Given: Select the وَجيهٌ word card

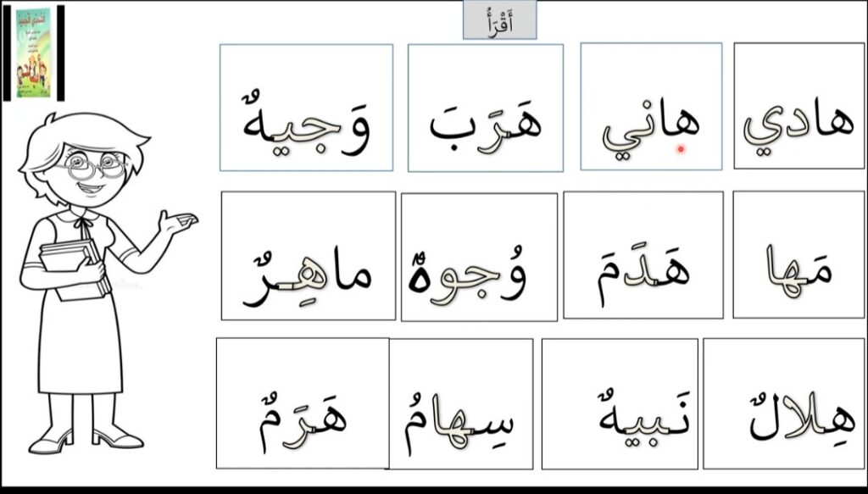Looking at the screenshot, I should (x=306, y=108).
